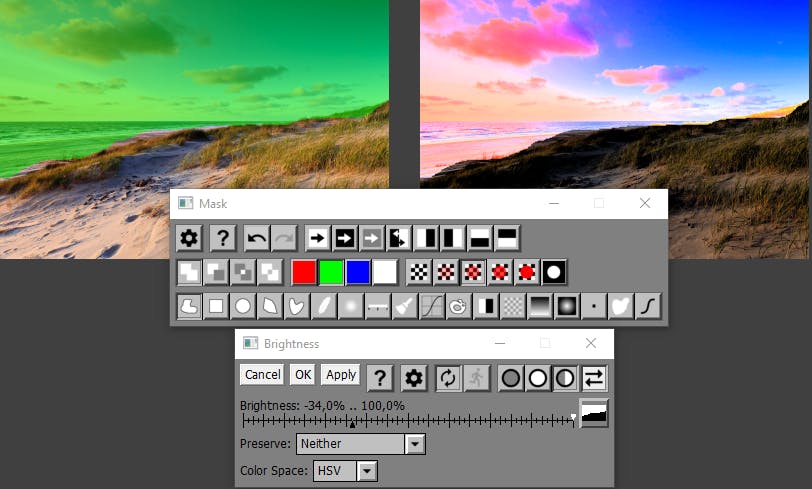Select the grid curve mask tool
This screenshot has height=489, width=812.
tap(432, 306)
